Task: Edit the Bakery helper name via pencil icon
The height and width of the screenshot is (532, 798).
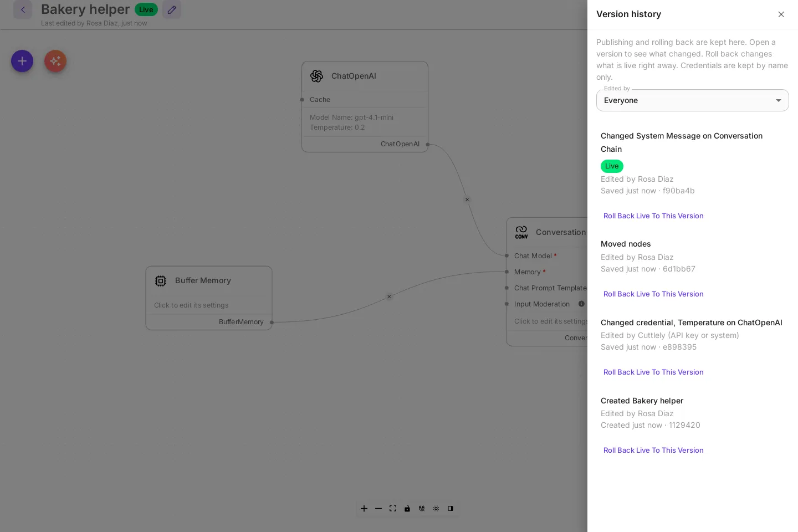Action: [172, 9]
